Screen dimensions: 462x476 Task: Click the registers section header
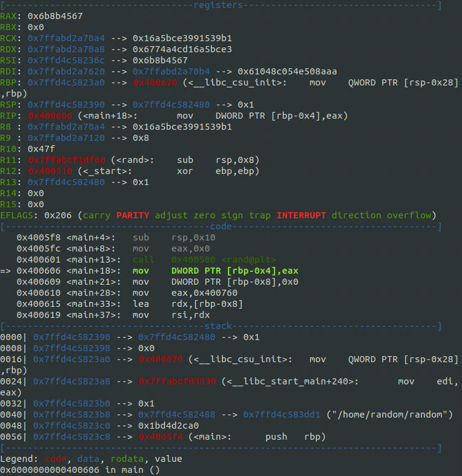218,5
